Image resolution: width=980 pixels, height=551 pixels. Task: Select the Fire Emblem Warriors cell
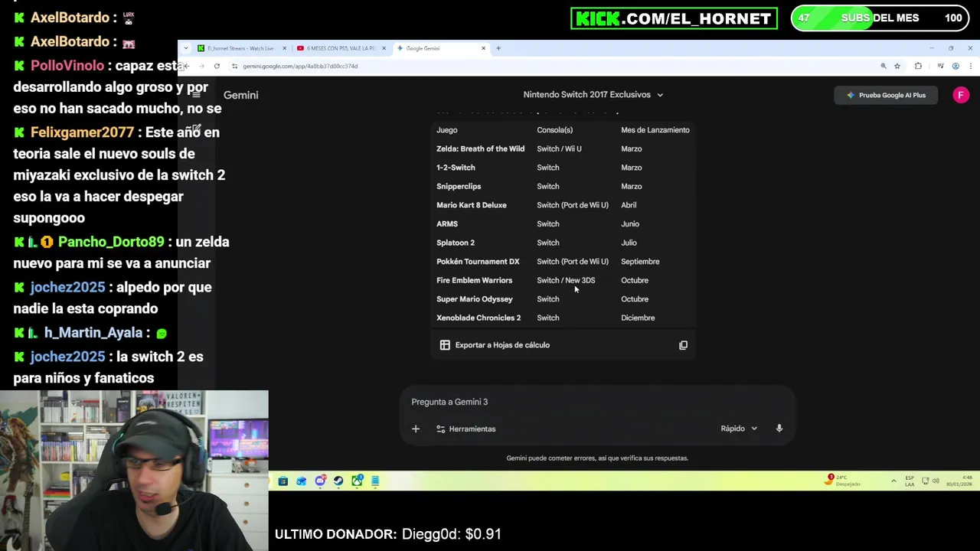pyautogui.click(x=474, y=280)
